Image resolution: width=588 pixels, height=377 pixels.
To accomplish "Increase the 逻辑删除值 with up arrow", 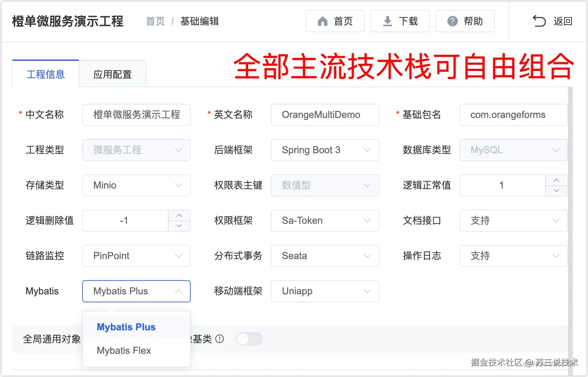I will (179, 215).
